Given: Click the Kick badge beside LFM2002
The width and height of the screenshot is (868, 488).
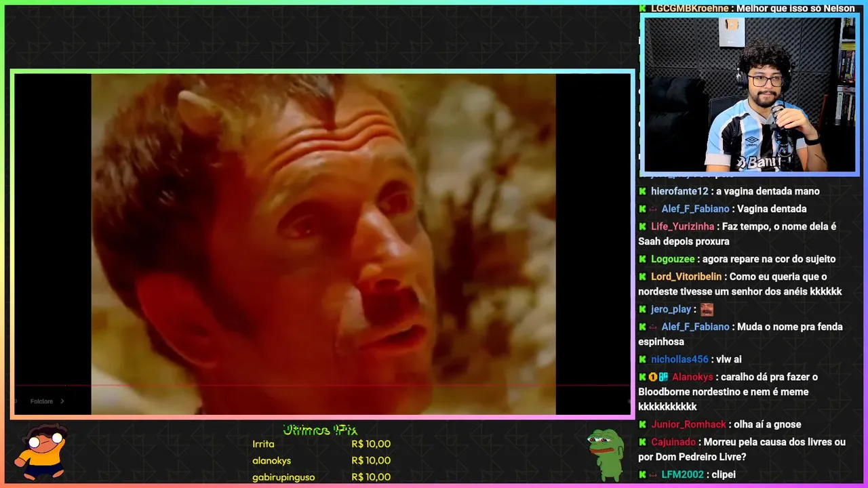Looking at the screenshot, I should coord(642,475).
